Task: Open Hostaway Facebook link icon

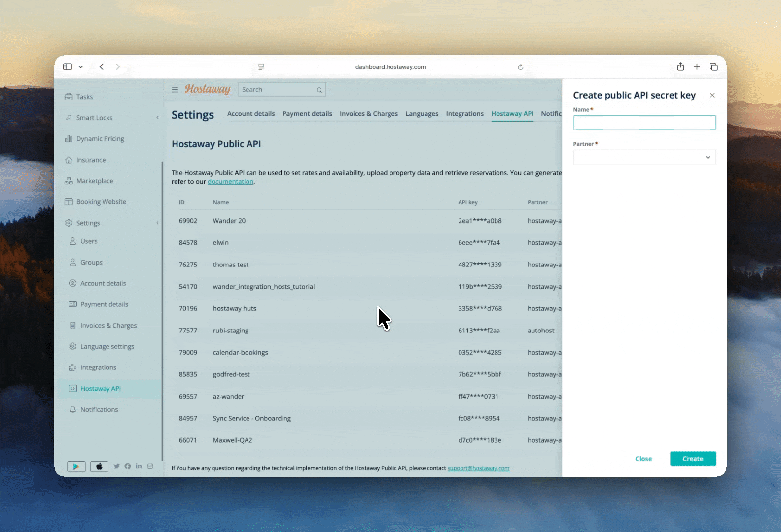Action: pyautogui.click(x=128, y=466)
